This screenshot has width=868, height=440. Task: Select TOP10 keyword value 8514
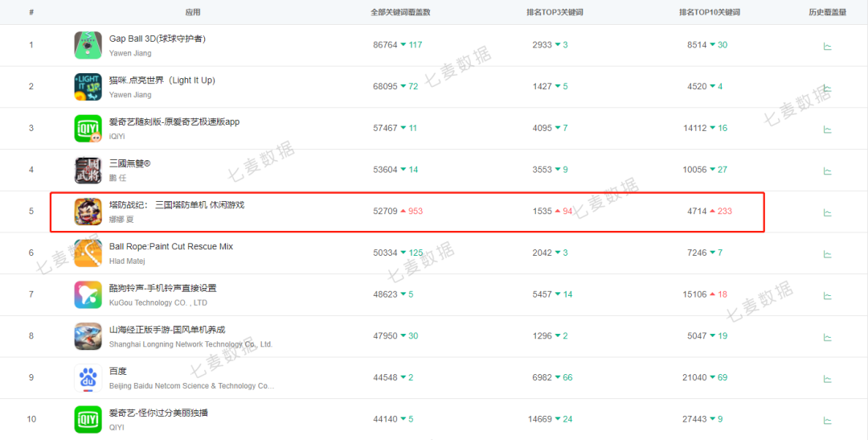tap(697, 45)
